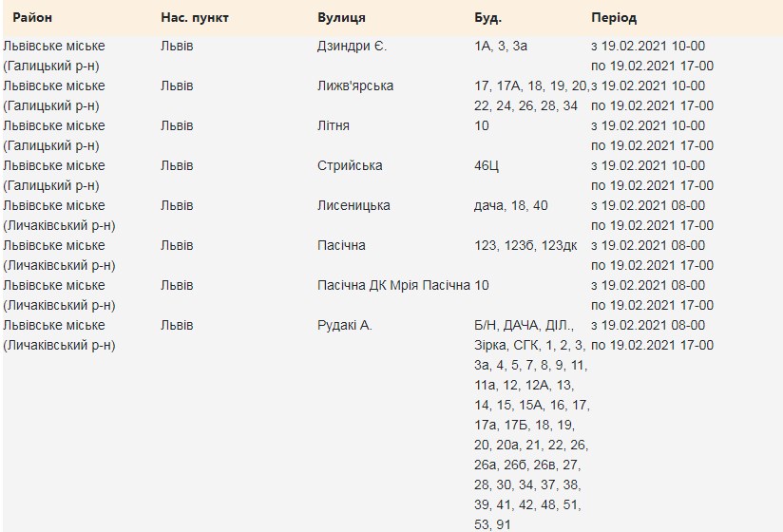The image size is (783, 532).
Task: Click the Лисеницька street cell
Action: 353,205
